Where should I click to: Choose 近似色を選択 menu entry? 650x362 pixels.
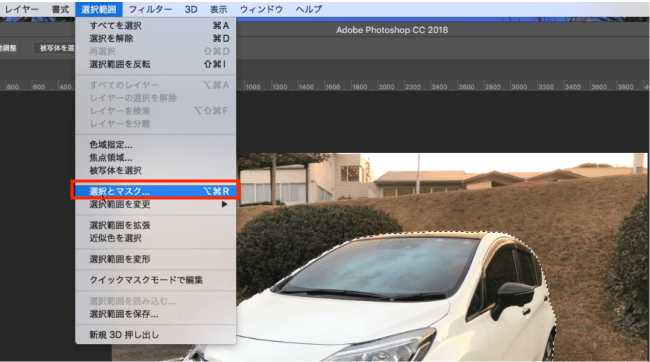[155, 238]
